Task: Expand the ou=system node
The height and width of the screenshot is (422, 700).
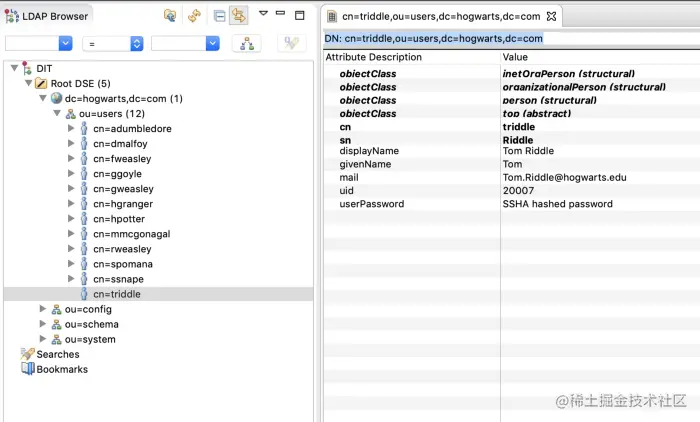Action: (43, 338)
